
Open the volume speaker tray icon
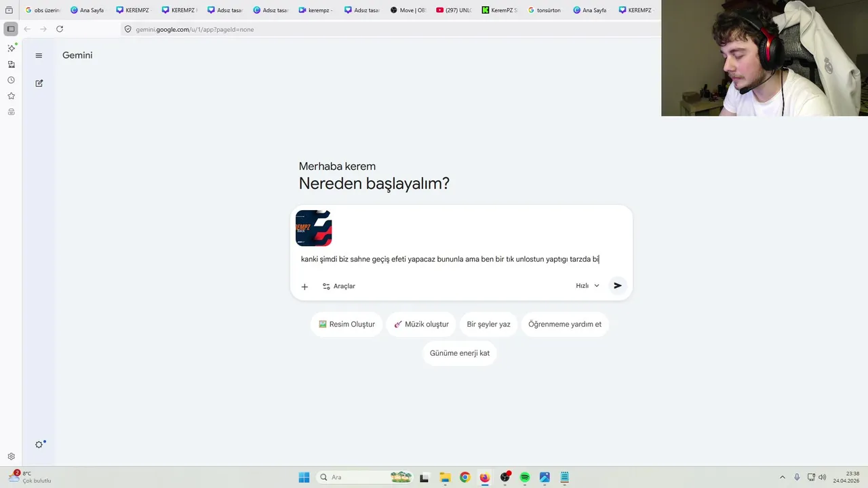(x=823, y=477)
